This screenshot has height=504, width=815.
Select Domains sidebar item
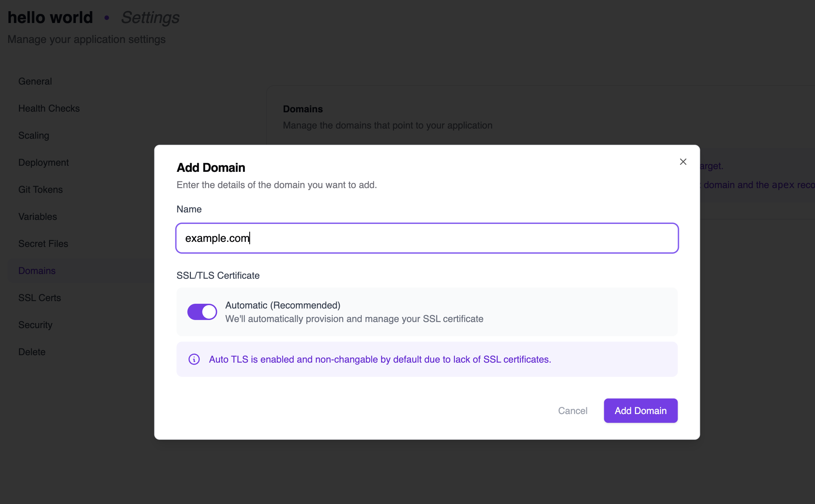tap(37, 271)
